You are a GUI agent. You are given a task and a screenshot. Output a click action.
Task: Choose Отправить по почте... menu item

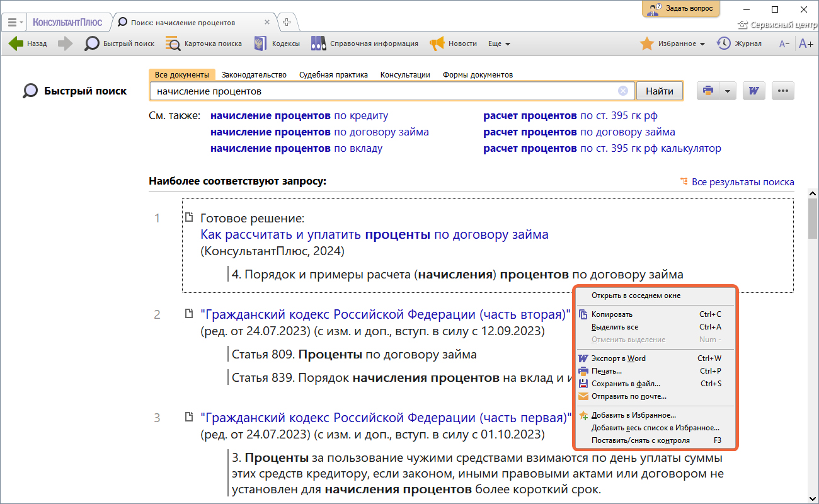pos(655,396)
